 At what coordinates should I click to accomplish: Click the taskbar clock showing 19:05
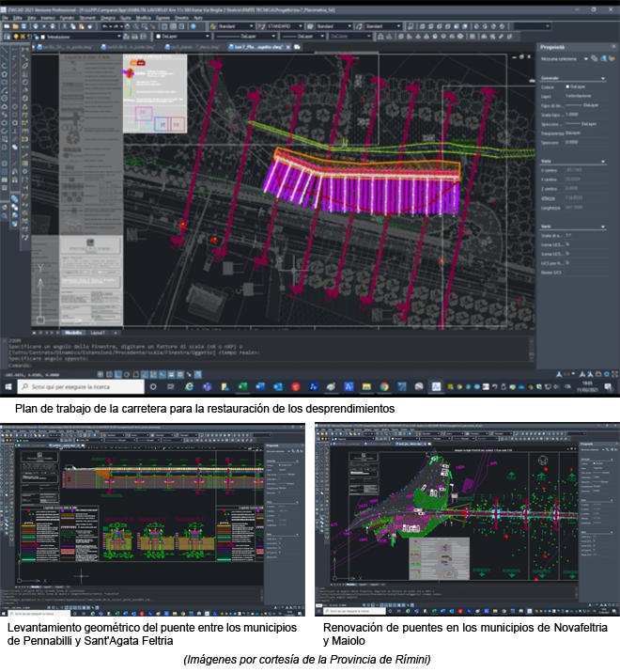pos(587,386)
